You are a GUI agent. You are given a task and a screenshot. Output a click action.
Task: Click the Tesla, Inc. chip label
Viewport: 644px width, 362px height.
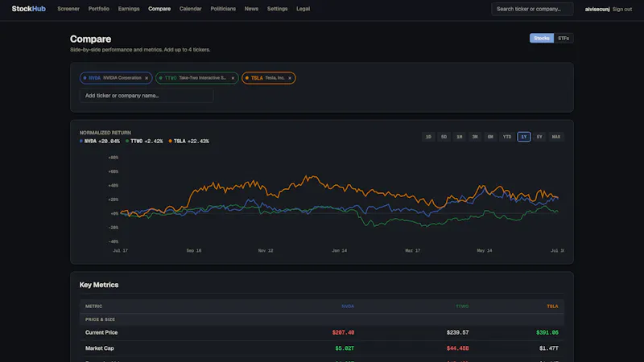click(x=275, y=78)
